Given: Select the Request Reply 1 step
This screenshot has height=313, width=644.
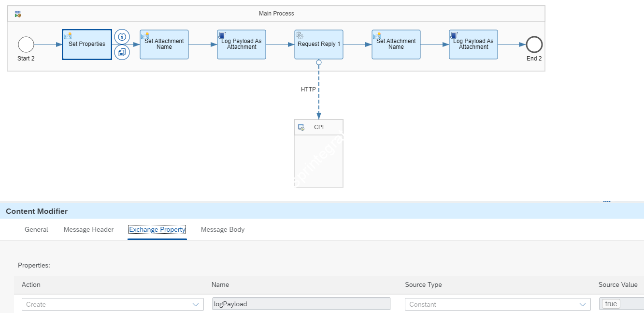Looking at the screenshot, I should click(x=319, y=45).
